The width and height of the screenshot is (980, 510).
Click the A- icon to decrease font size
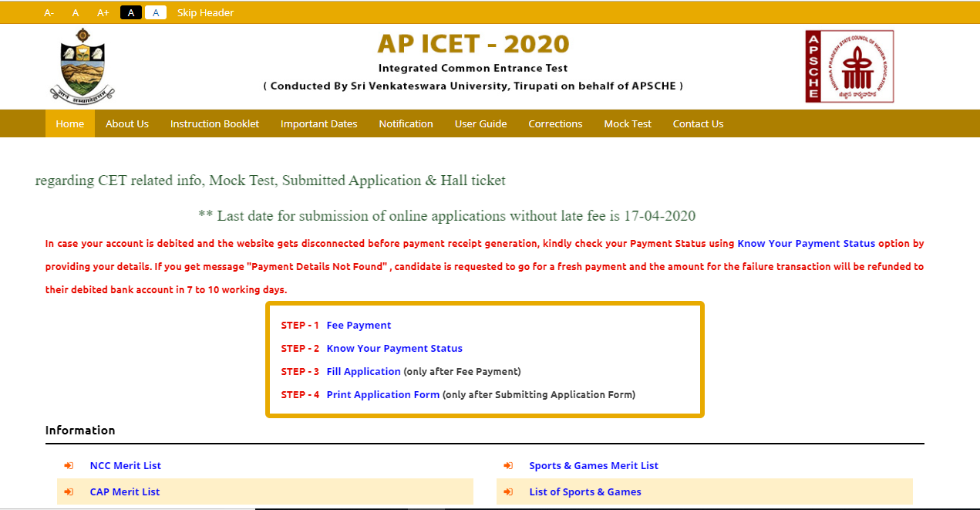pos(49,12)
